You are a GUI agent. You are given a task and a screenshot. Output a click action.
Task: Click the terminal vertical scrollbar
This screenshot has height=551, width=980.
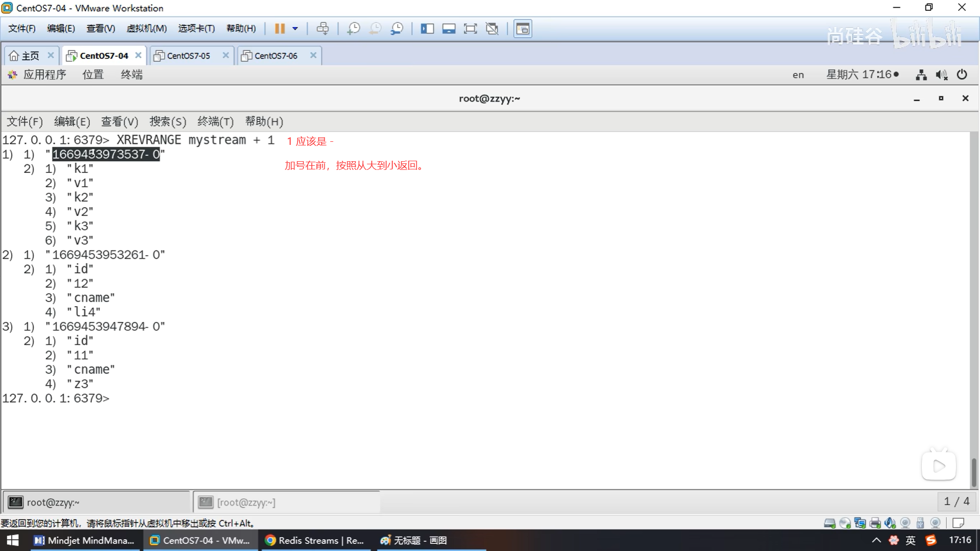(x=974, y=472)
